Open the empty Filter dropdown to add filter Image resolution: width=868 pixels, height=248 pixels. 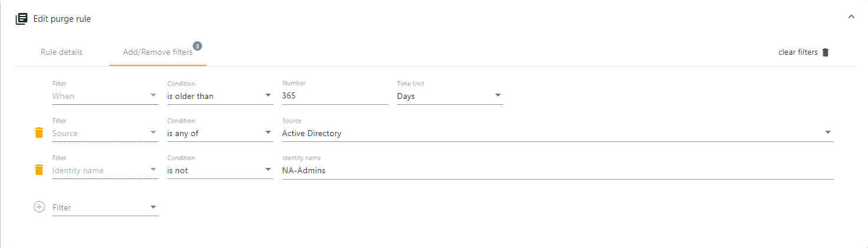[x=105, y=207]
